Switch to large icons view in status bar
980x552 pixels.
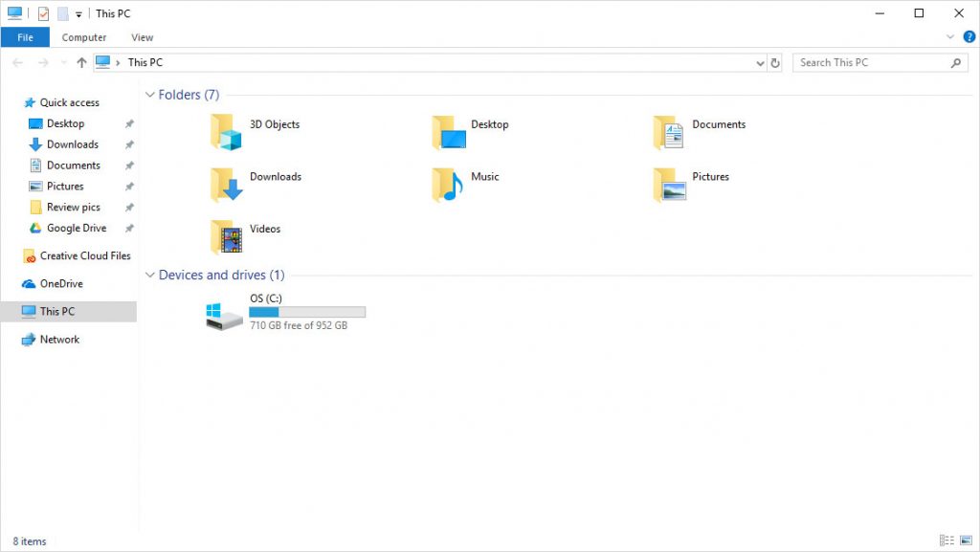967,541
